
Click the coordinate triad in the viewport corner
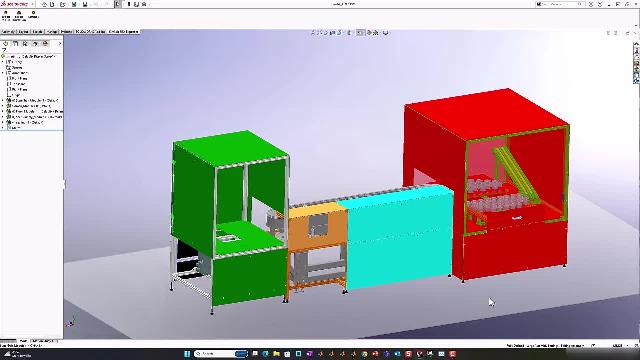pyautogui.click(x=70, y=323)
